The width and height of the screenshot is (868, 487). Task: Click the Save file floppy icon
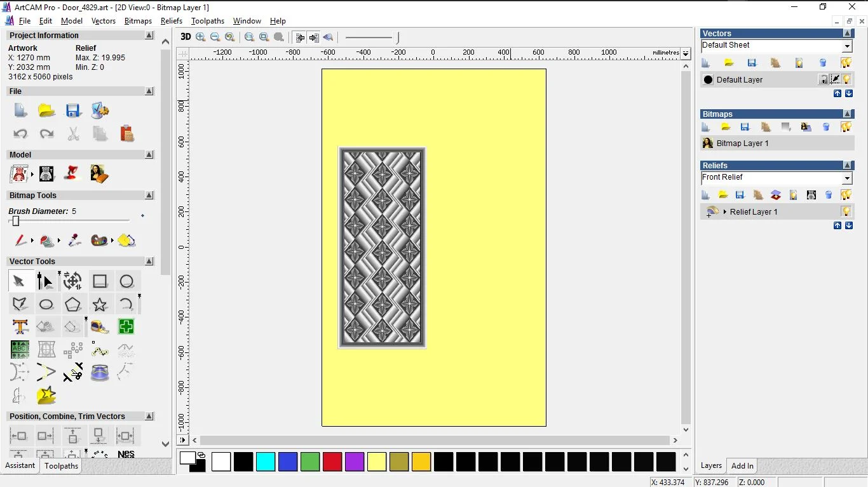pos(73,111)
